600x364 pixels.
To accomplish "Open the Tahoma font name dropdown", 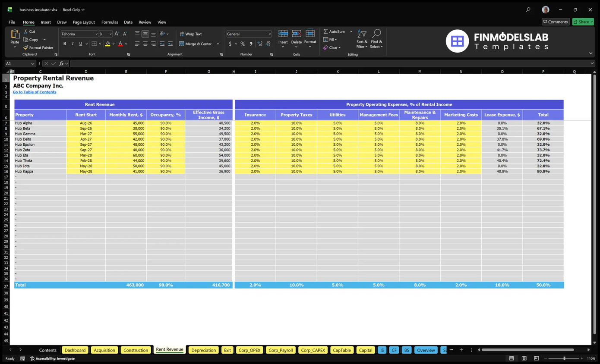I will 96,34.
